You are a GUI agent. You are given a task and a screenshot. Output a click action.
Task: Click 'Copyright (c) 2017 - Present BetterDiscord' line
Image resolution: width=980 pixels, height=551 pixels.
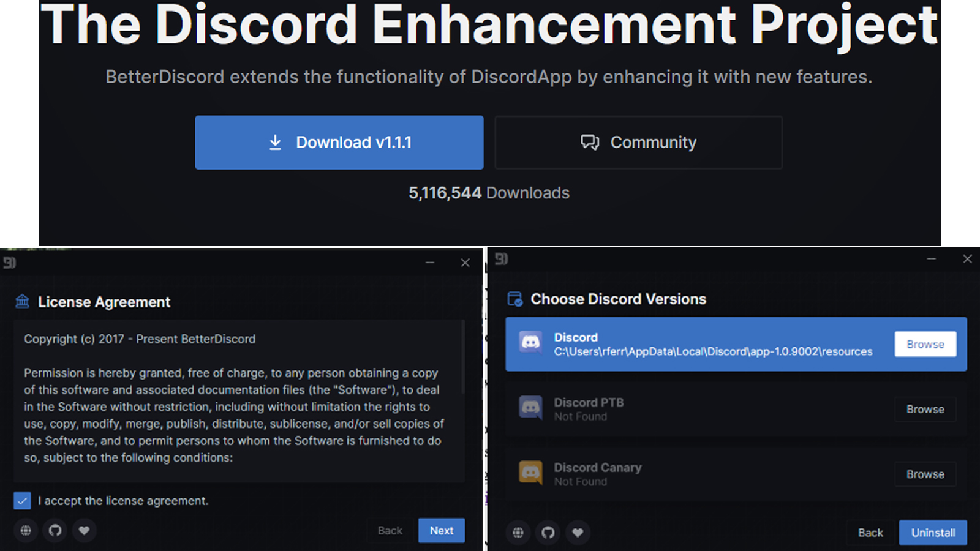pos(140,339)
